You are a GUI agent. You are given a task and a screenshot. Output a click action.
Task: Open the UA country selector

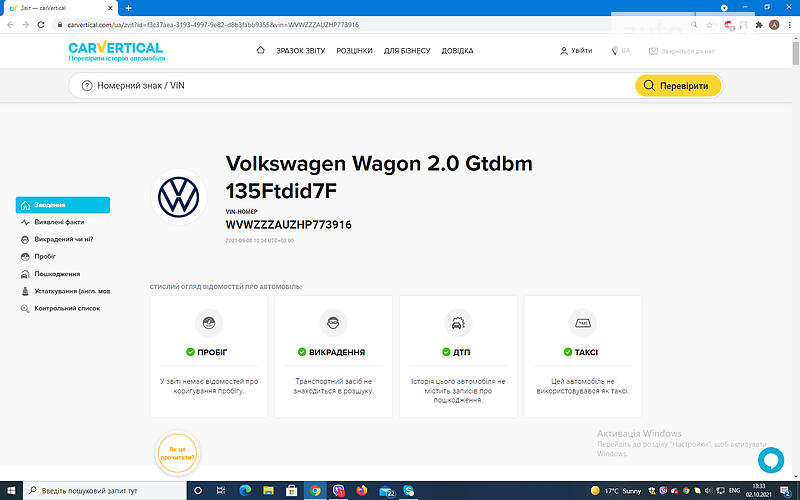point(620,51)
